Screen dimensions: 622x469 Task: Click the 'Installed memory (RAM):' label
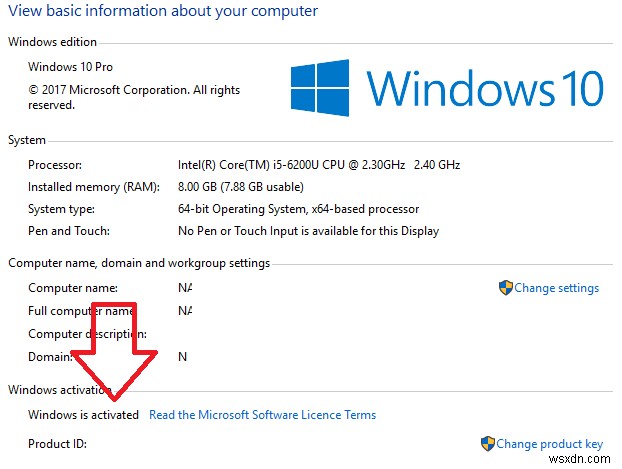(90, 187)
